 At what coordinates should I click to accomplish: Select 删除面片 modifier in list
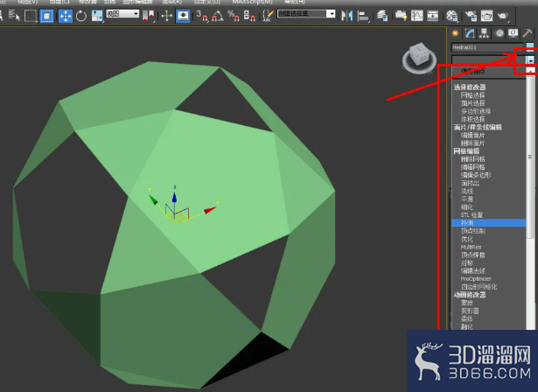tap(472, 143)
